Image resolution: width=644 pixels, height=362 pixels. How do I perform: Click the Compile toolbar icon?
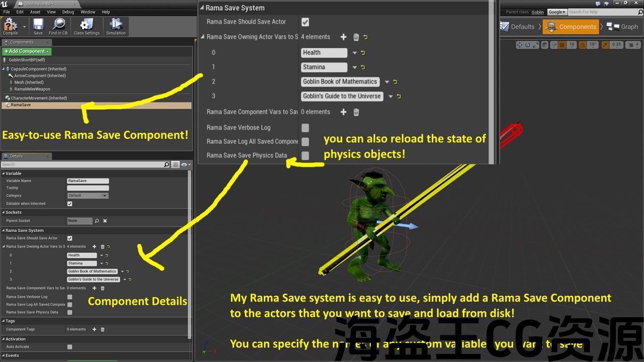pos(10,26)
